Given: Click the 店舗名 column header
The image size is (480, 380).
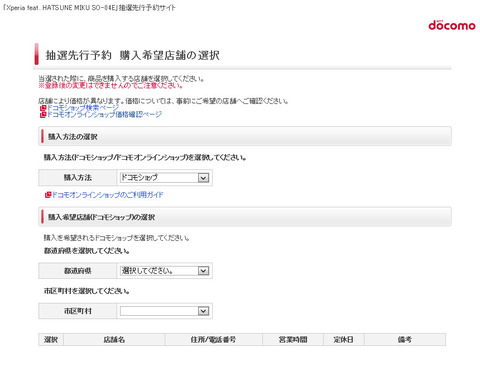Looking at the screenshot, I should click(x=114, y=340).
